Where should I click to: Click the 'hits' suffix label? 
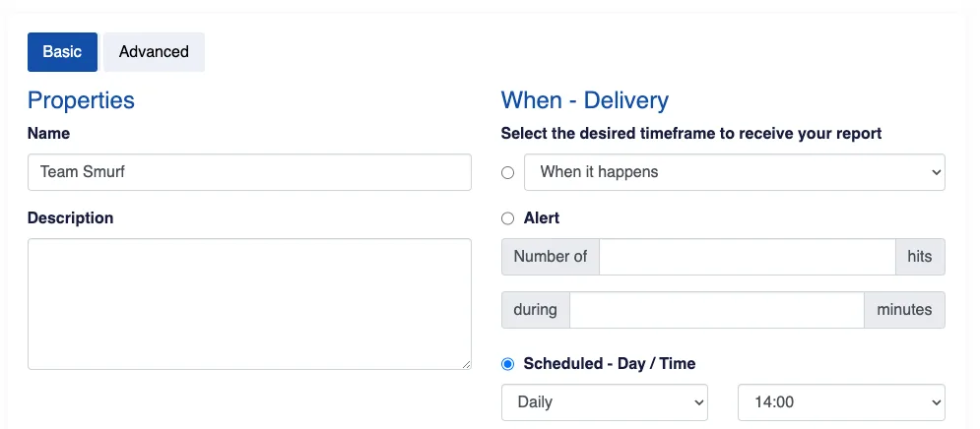coord(920,257)
